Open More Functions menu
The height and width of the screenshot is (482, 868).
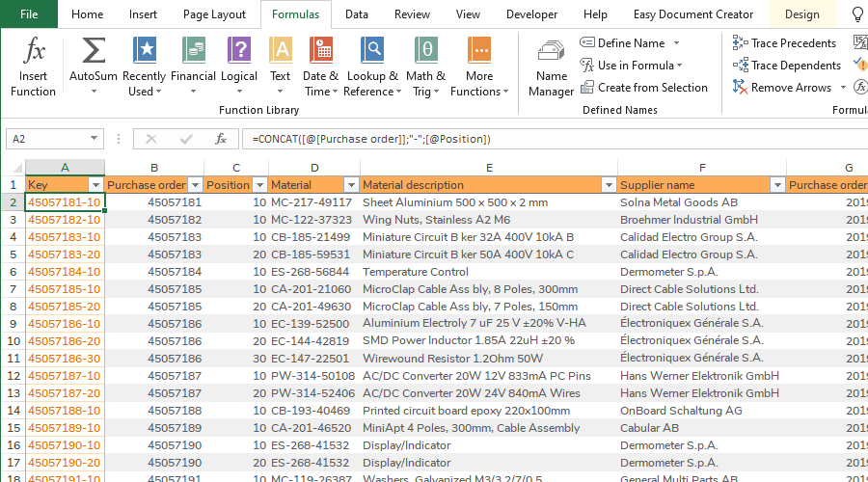click(x=479, y=67)
